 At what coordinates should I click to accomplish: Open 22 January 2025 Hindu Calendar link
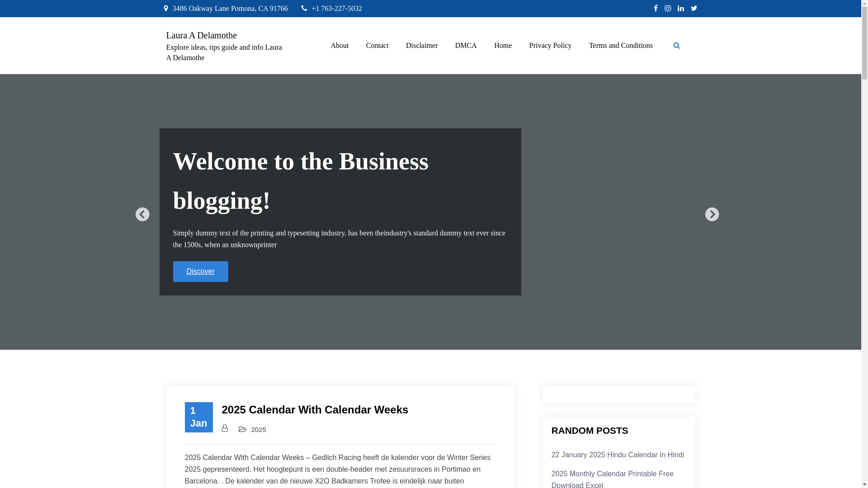(x=618, y=455)
